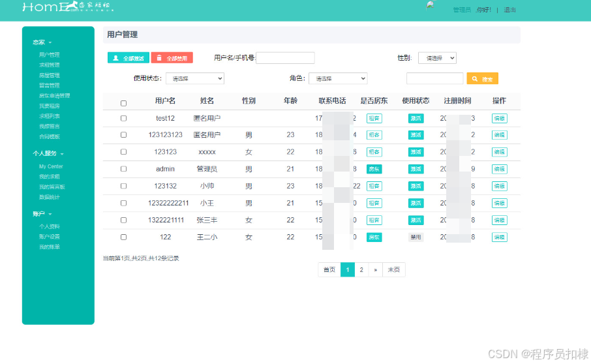Click the 租客 badge in 小帅 row
Image resolution: width=591 pixels, height=364 pixels.
click(x=374, y=186)
